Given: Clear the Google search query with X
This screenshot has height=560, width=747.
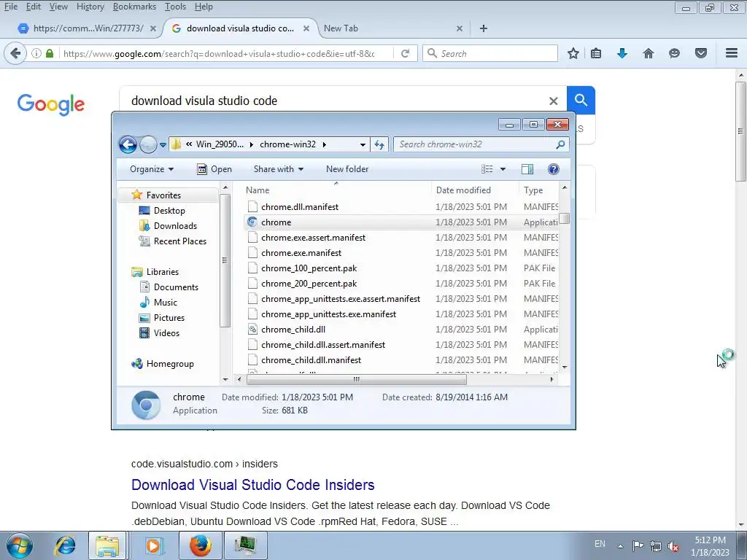Looking at the screenshot, I should point(553,101).
